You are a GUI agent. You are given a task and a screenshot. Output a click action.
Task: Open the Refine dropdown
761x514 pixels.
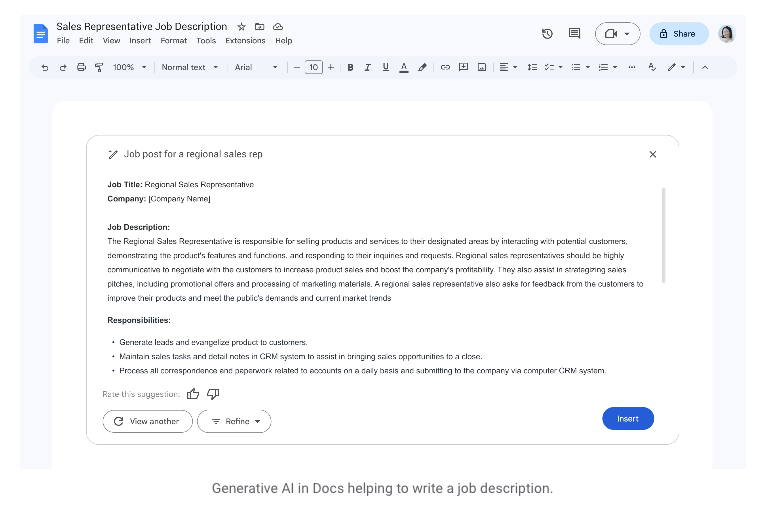[x=234, y=421]
